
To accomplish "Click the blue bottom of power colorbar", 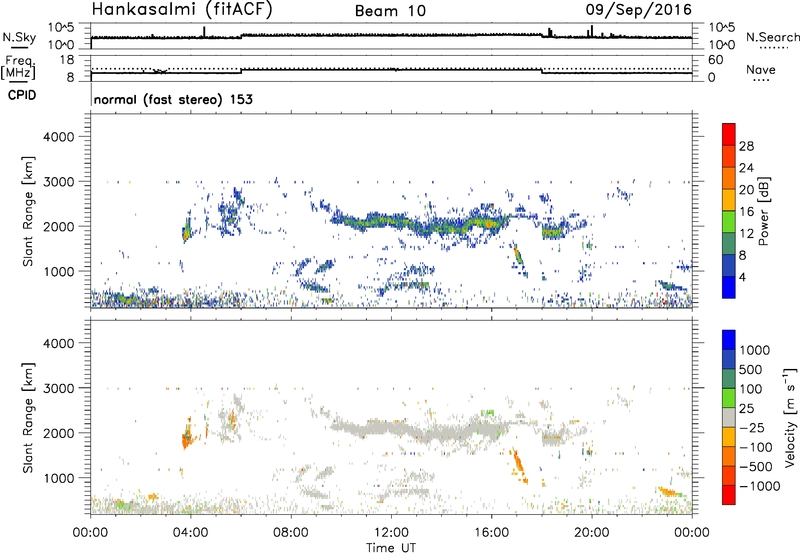I will pos(729,287).
